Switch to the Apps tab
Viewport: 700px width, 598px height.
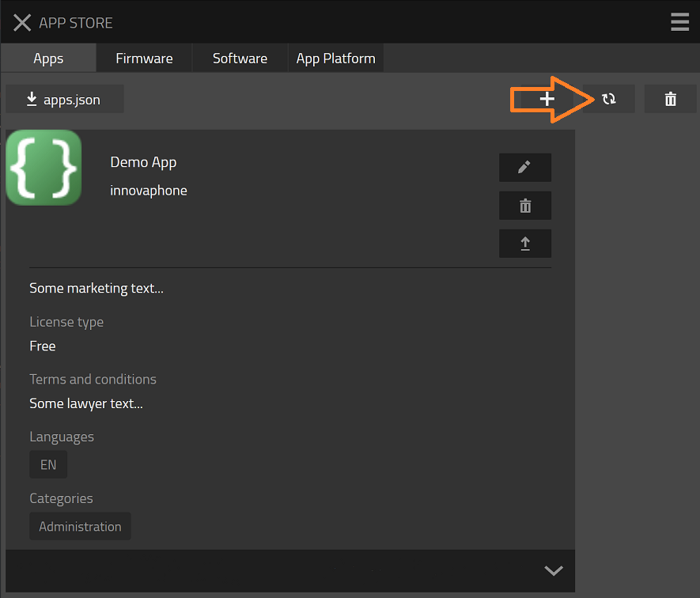tap(48, 59)
